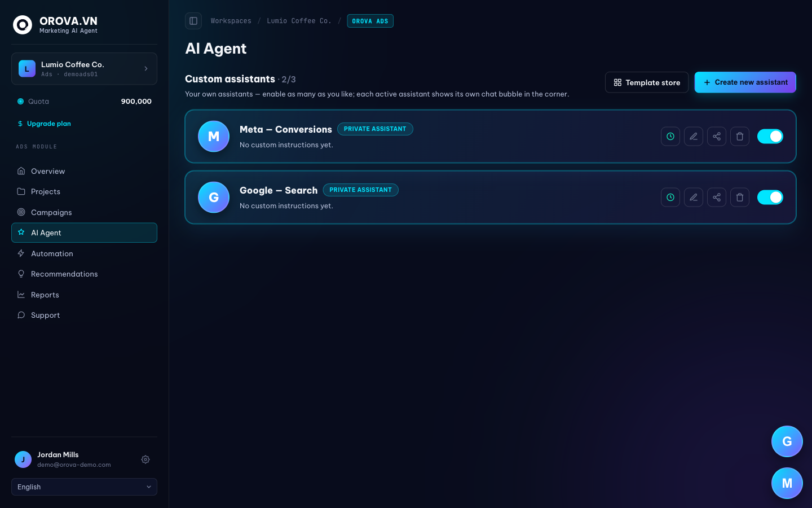Share the Google – Search assistant

point(717,197)
